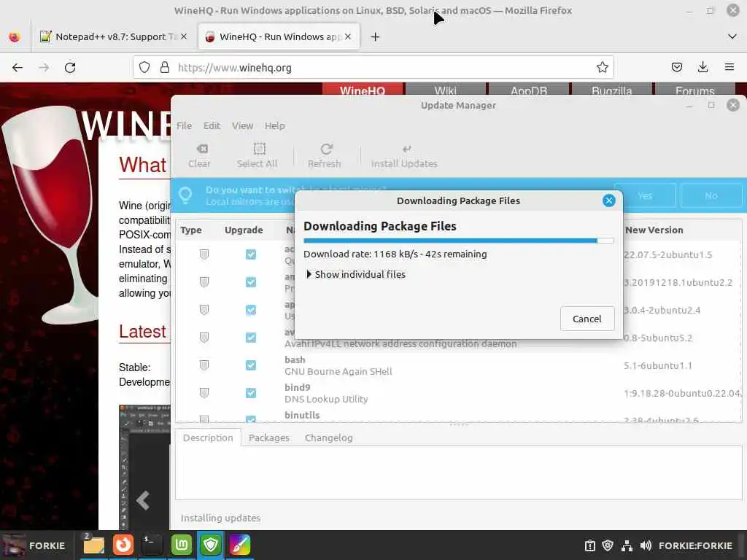Click Refresh toolbar button

(325, 156)
